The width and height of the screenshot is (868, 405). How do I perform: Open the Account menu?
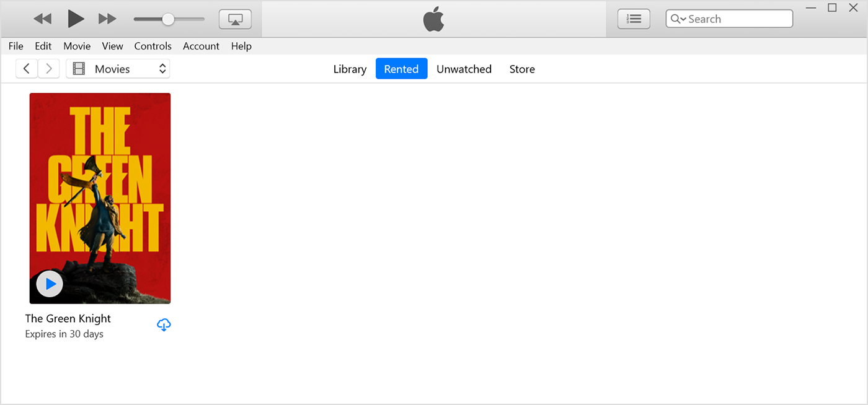click(201, 46)
